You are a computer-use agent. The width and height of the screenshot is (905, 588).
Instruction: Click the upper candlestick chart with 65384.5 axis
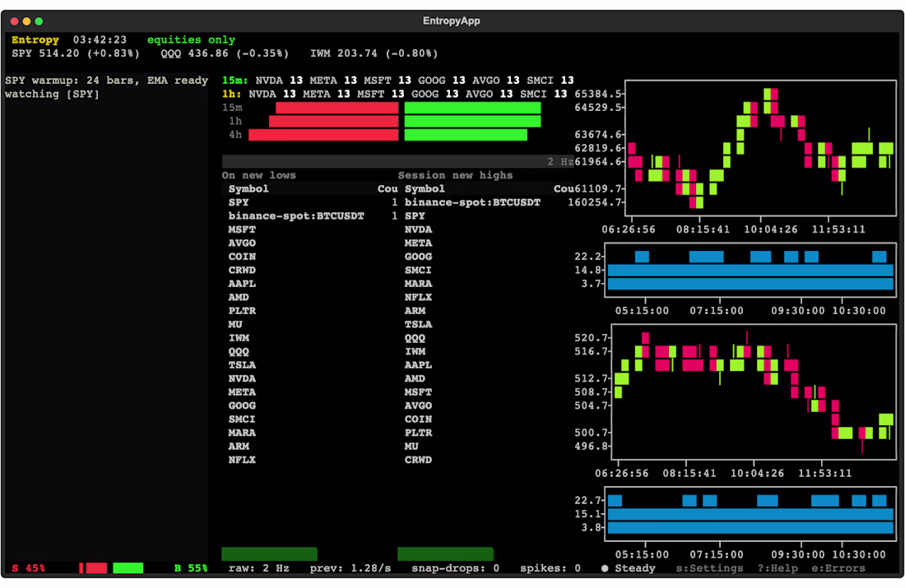(x=761, y=148)
